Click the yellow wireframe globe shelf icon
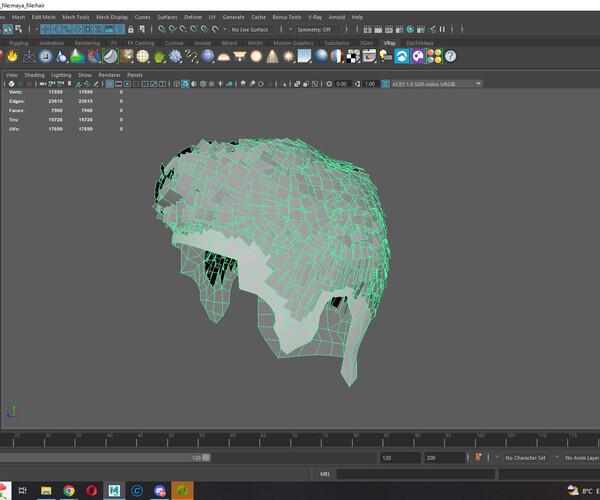This screenshot has width=600, height=500. tap(143, 56)
